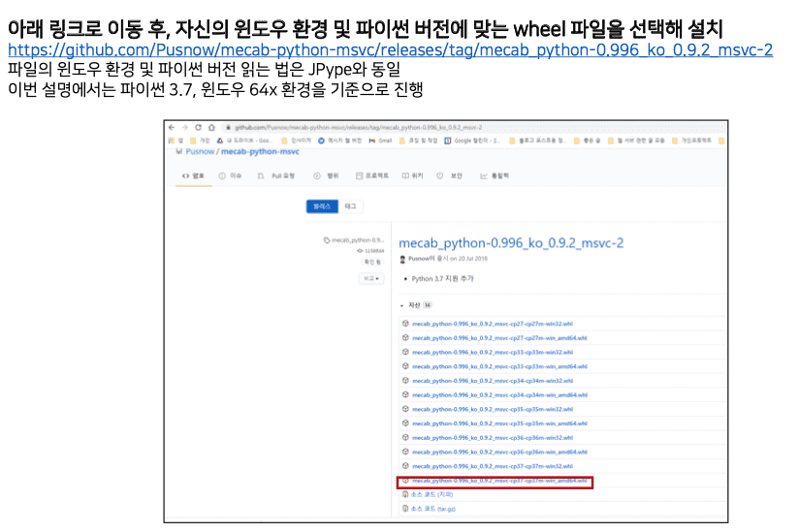This screenshot has height=532, width=799.
Task: Click package icon beside cp34-cp34m-win32.whl
Action: 405,380
